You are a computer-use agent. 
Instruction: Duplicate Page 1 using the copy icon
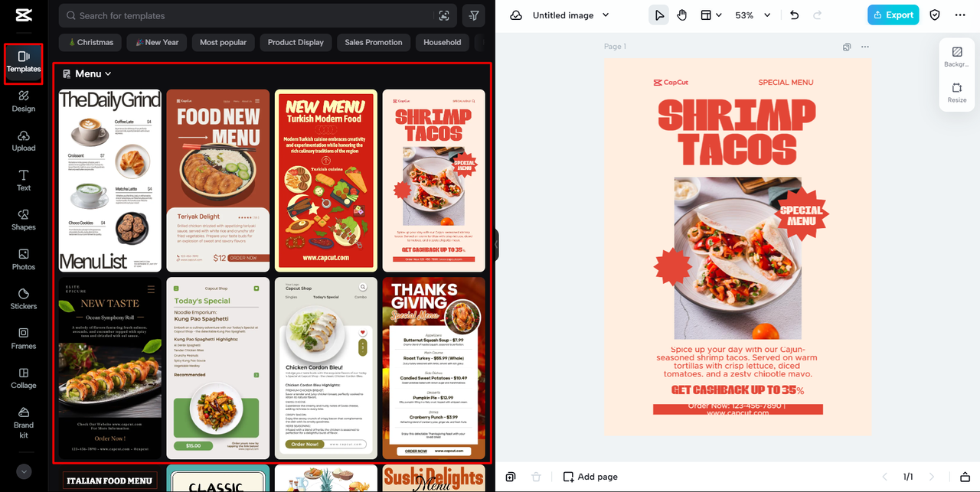[x=847, y=47]
